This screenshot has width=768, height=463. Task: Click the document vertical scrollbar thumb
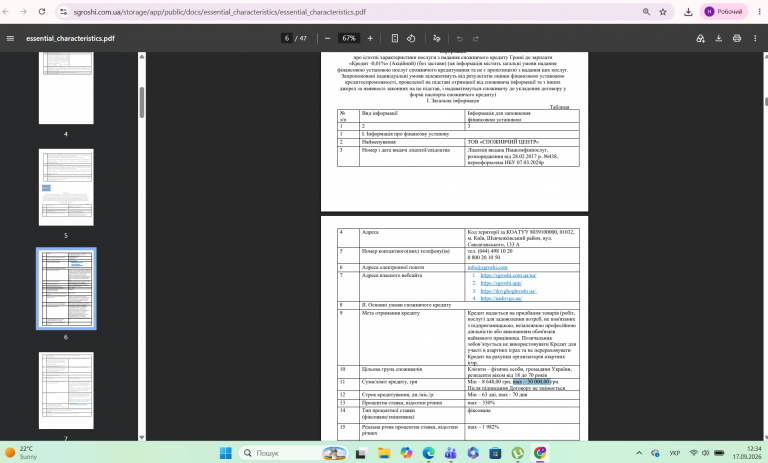[x=766, y=101]
